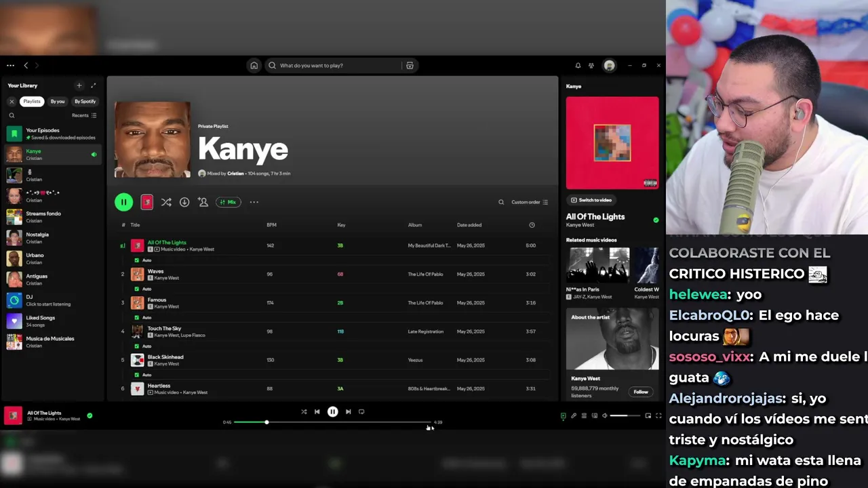Toggle Auto checkbox under All Of The Lights

137,260
